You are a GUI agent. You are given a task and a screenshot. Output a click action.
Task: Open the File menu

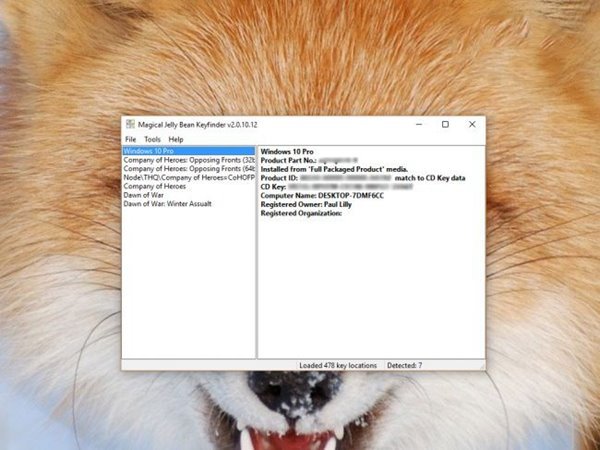tap(130, 139)
